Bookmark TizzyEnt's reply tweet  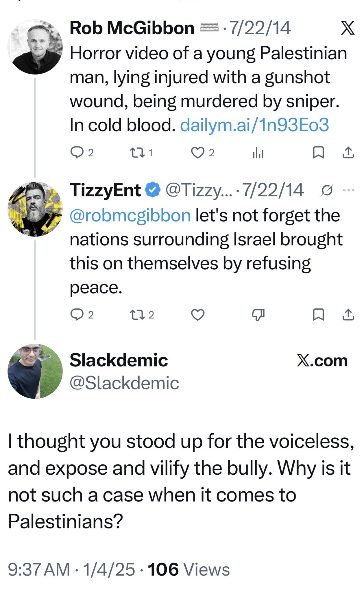tap(318, 315)
